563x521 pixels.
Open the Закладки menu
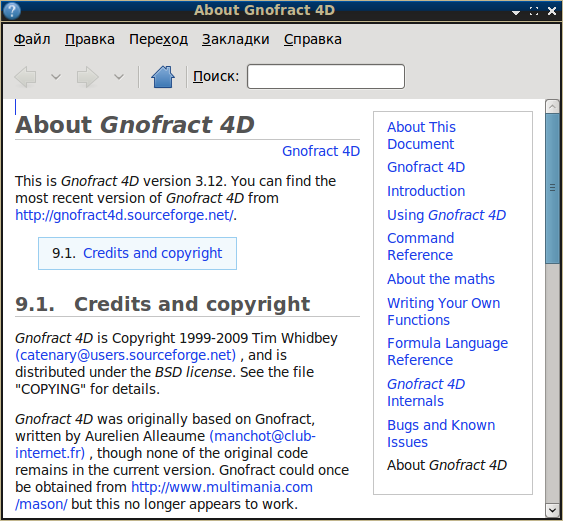click(x=236, y=39)
